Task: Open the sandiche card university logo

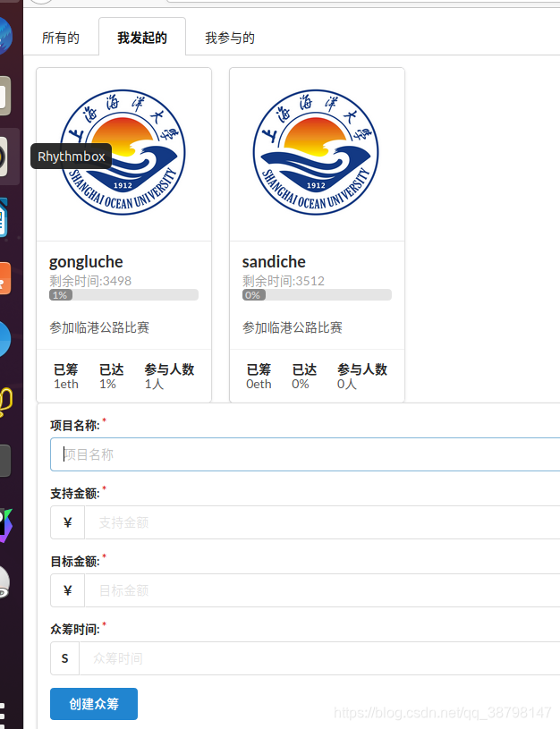Action: click(x=317, y=153)
